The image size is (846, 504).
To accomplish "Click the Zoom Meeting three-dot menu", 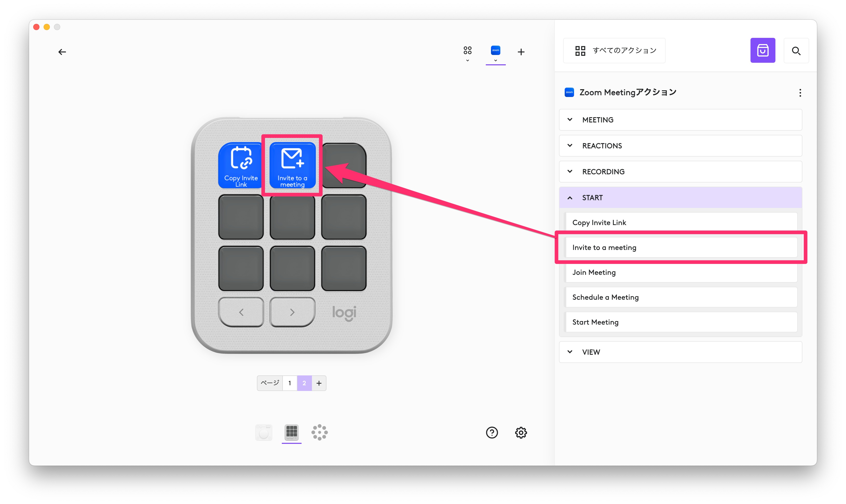I will pos(800,93).
